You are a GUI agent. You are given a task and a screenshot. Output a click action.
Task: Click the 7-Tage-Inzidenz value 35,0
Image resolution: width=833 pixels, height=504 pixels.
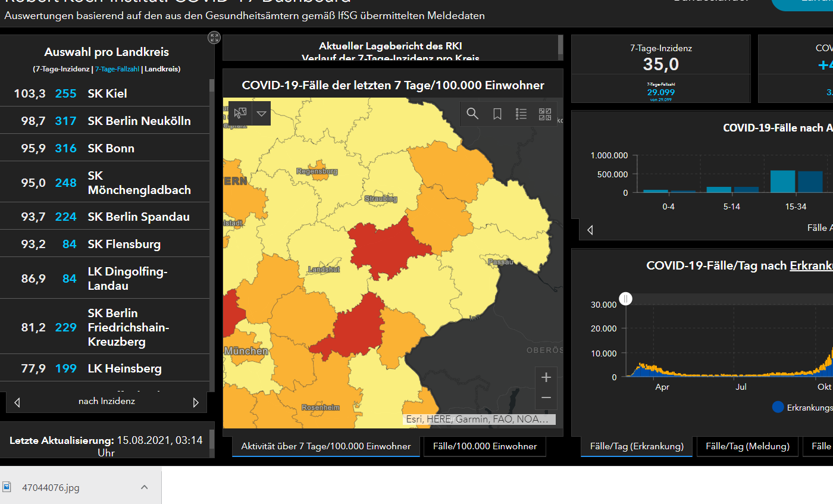(x=661, y=64)
